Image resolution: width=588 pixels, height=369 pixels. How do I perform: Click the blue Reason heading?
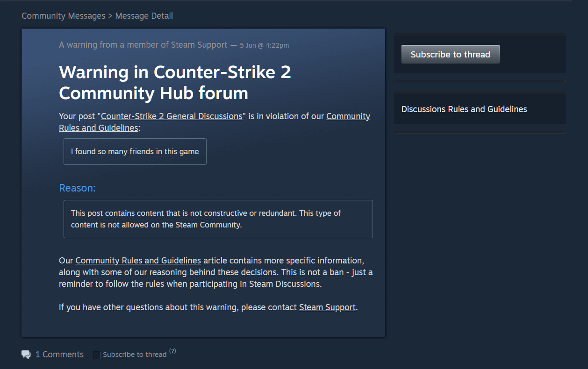point(77,188)
